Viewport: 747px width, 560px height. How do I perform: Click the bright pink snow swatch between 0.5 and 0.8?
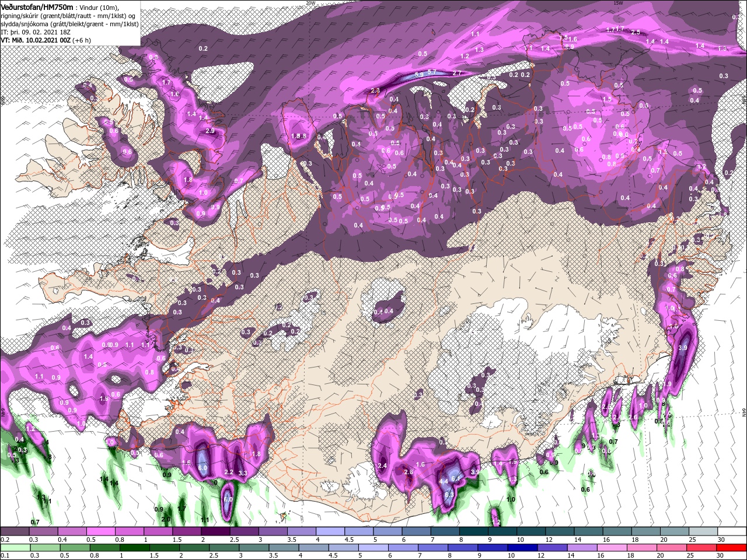100,531
